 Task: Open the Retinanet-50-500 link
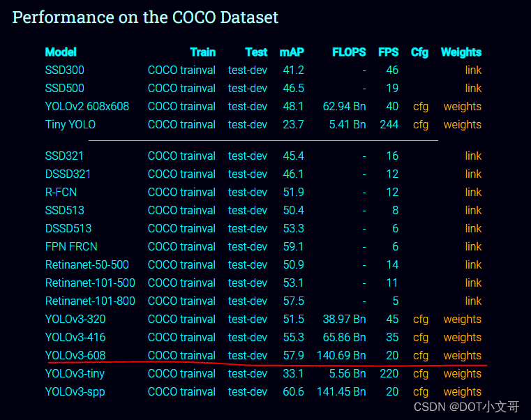point(473,264)
